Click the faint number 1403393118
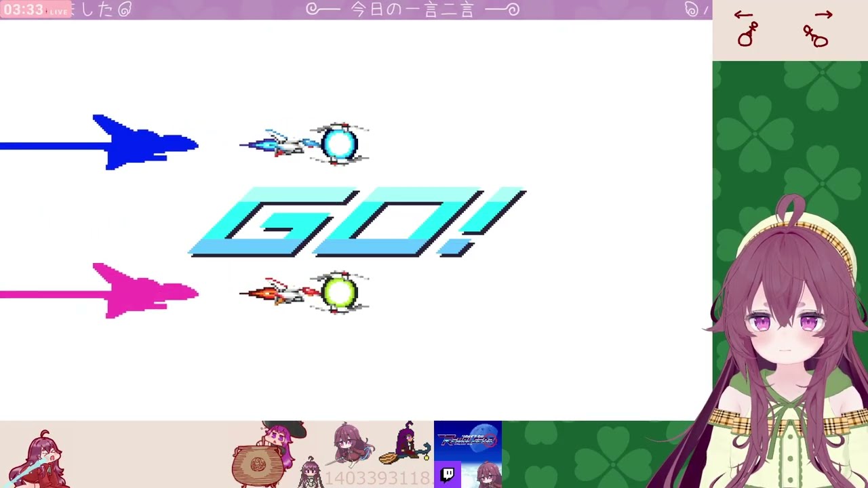The image size is (868, 488). click(377, 479)
